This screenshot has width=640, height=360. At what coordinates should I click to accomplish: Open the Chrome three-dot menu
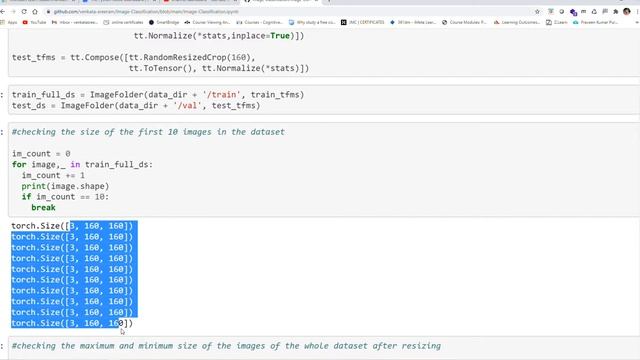coord(637,11)
